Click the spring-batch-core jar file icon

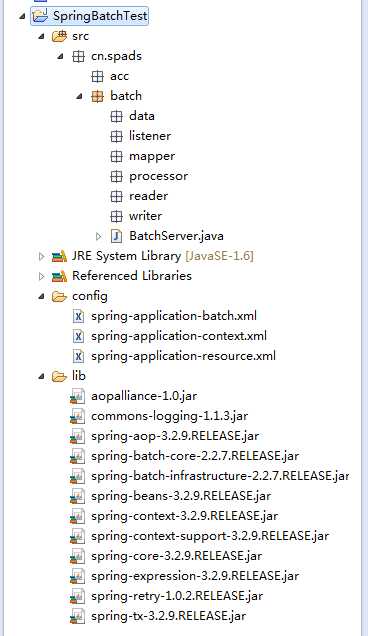point(77,456)
